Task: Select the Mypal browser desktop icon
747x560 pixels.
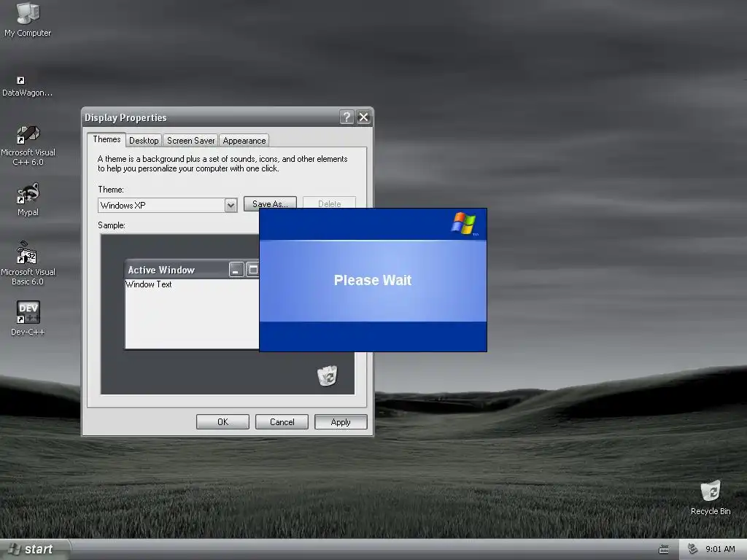Action: coord(28,200)
